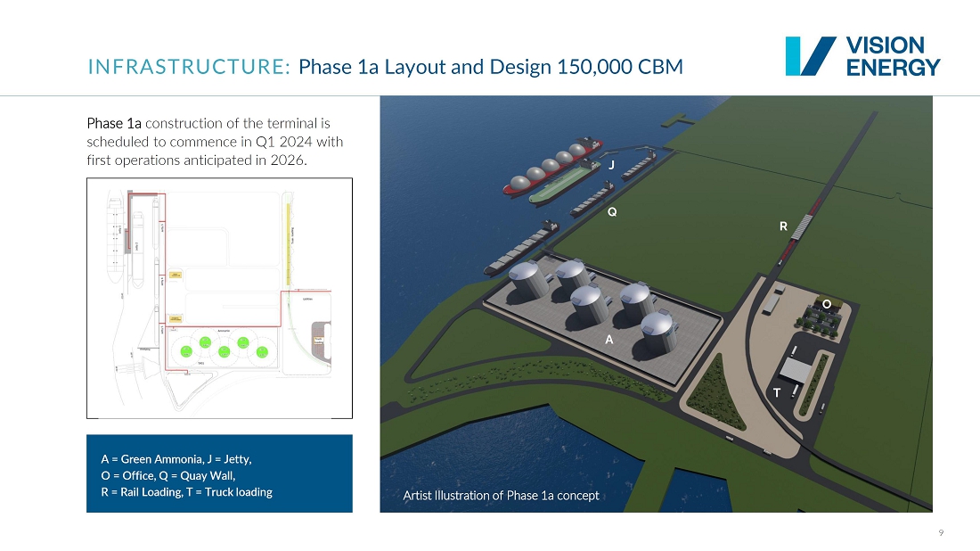The height and width of the screenshot is (551, 980).
Task: Select the INFRASTRUCTURE: heading text
Action: coord(189,67)
